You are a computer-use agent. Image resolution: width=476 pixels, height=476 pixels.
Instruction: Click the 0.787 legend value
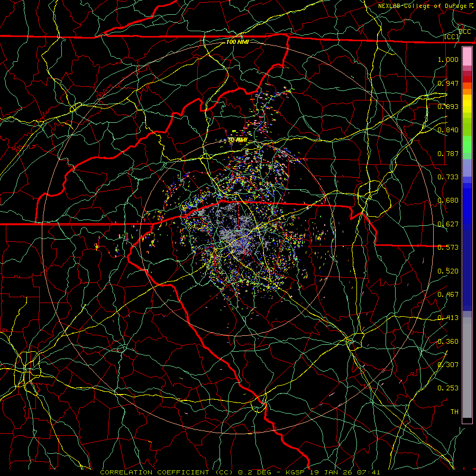pos(448,153)
